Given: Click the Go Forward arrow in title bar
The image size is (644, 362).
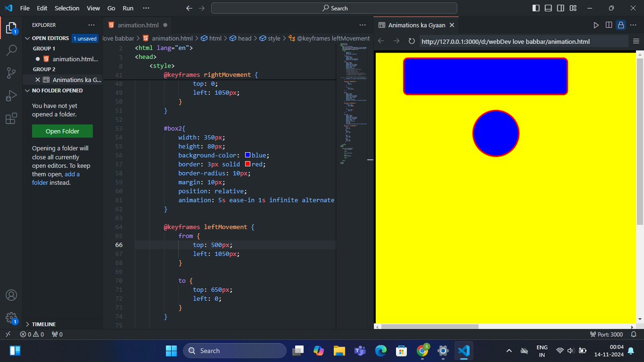Looking at the screenshot, I should coord(201,8).
